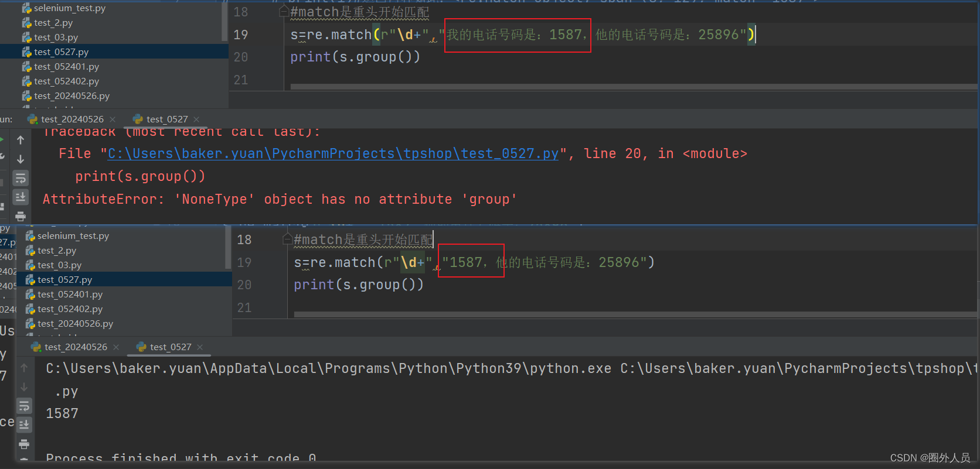Screen dimensions: 980x469
Task: Click the horizontal scrollbar under the failing editor
Action: [x=634, y=87]
